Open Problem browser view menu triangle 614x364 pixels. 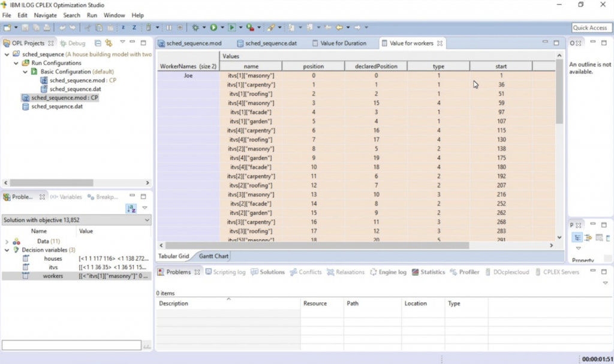pyautogui.click(x=145, y=207)
